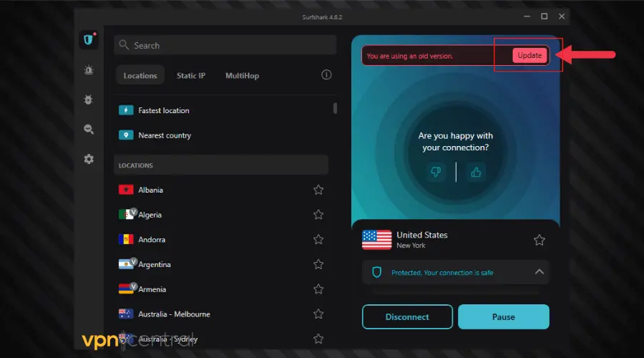Click the Disconnect button
644x358 pixels.
point(407,317)
